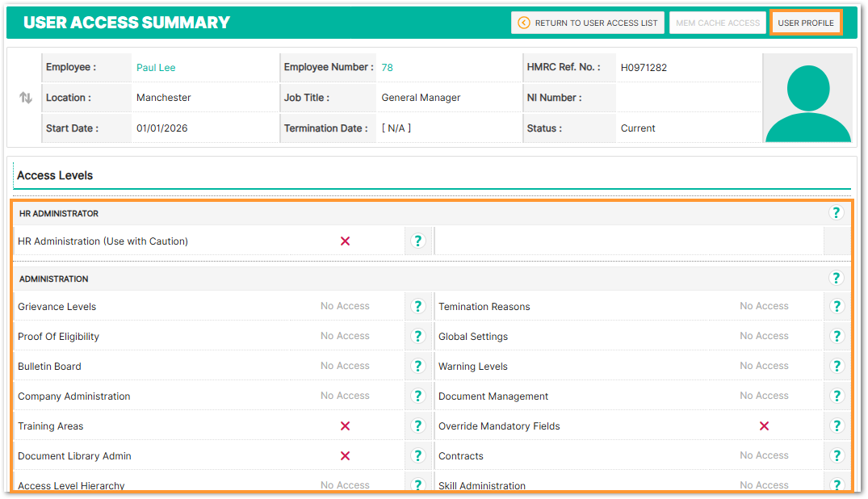Click help icon beside Override Mandatory Fields
The image size is (868, 499).
tap(837, 426)
